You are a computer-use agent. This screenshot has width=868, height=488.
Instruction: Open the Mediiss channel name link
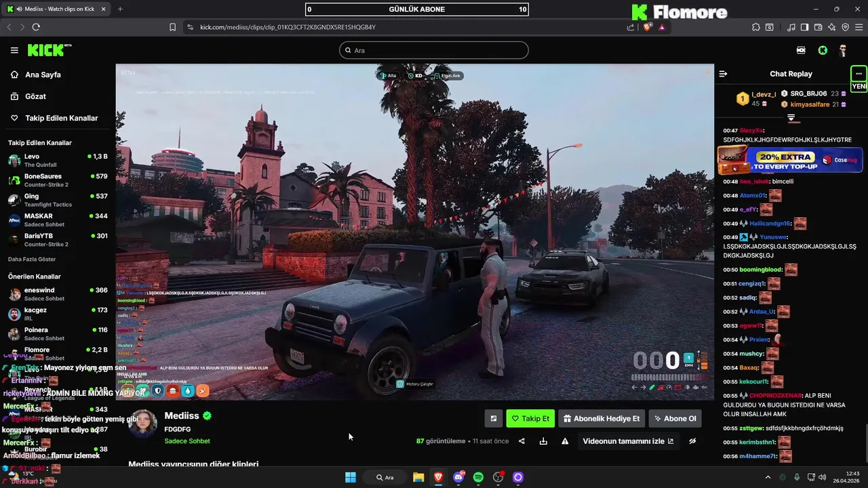click(182, 415)
